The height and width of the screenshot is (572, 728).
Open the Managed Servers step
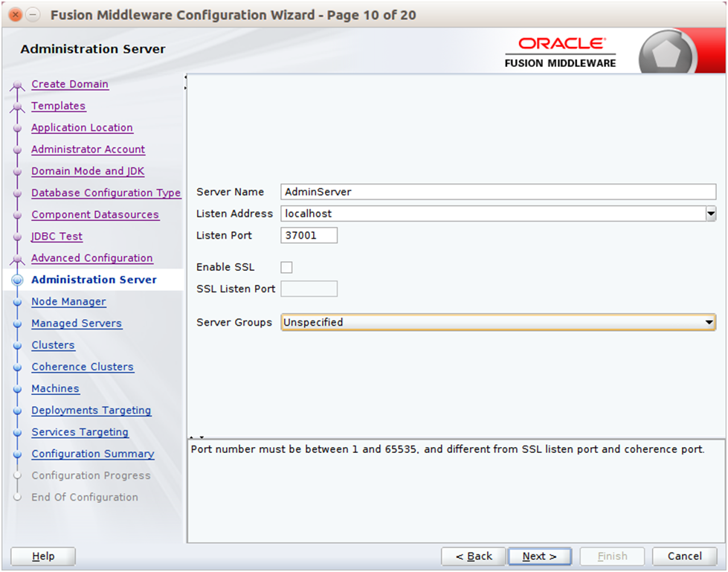click(77, 323)
